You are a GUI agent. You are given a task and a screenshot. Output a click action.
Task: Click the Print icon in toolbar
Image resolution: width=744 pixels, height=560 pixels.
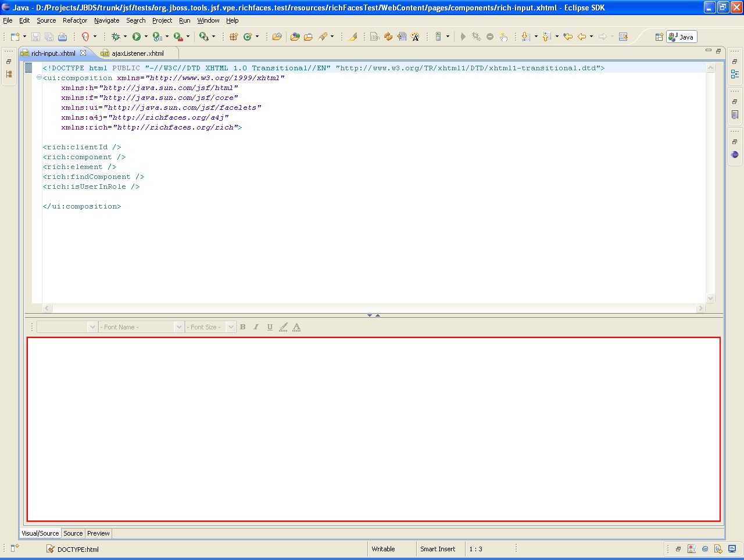[x=62, y=37]
